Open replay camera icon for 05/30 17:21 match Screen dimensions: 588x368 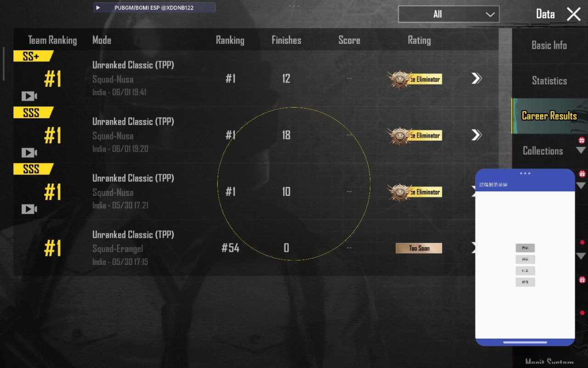29,209
